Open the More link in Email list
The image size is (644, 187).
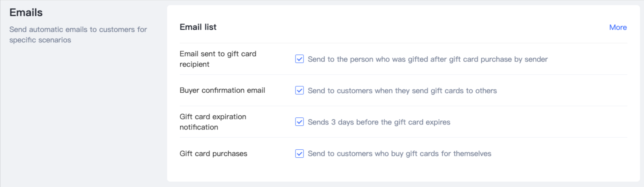(618, 27)
